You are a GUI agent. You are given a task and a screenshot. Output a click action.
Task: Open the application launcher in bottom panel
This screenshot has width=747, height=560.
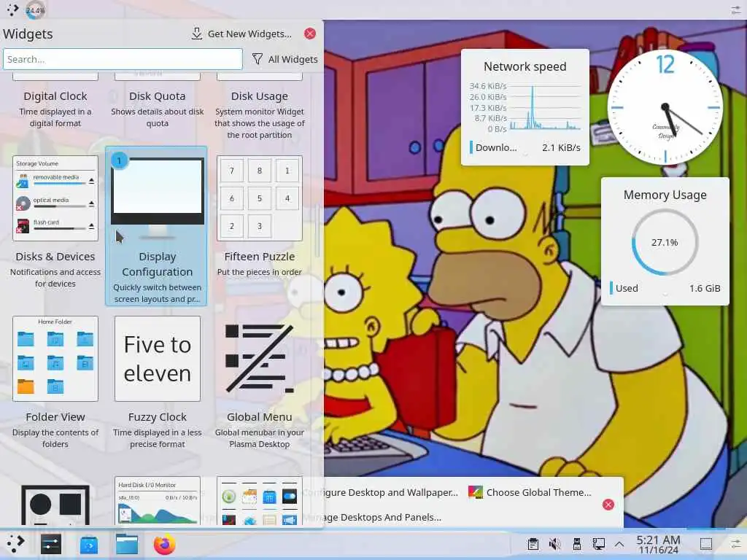tap(15, 544)
